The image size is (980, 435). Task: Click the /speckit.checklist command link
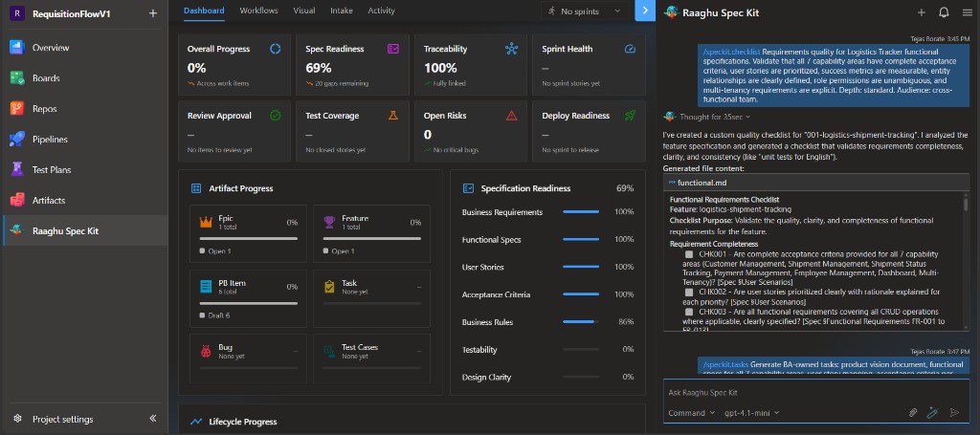[x=731, y=52]
